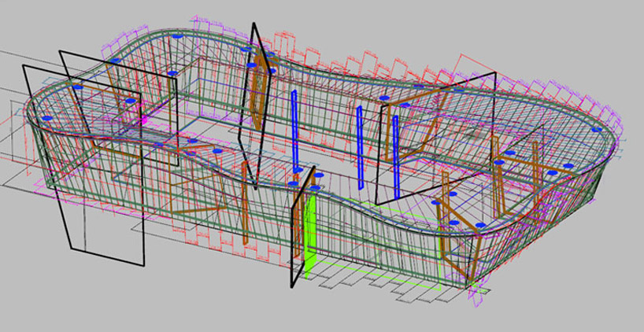Pick the rightmost thick blue vertical column
This screenshot has width=644, height=332.
coord(397,153)
